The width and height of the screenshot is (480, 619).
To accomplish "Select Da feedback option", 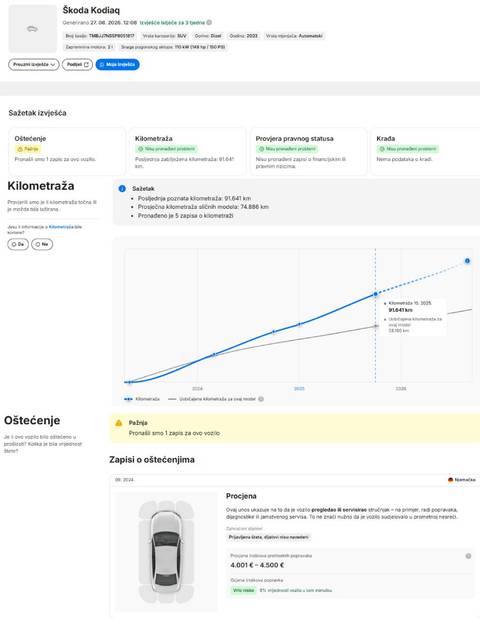I will tap(18, 244).
